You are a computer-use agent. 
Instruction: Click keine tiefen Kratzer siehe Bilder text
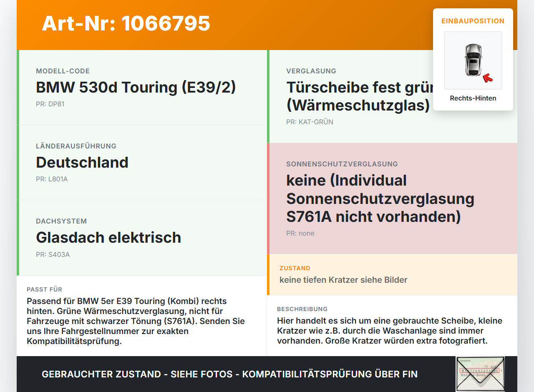[x=343, y=280]
